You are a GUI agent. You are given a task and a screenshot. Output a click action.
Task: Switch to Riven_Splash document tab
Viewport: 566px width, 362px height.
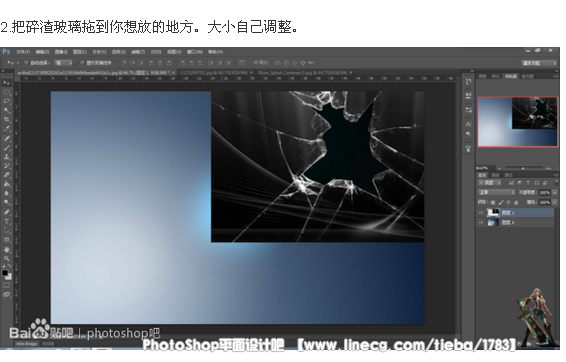305,73
